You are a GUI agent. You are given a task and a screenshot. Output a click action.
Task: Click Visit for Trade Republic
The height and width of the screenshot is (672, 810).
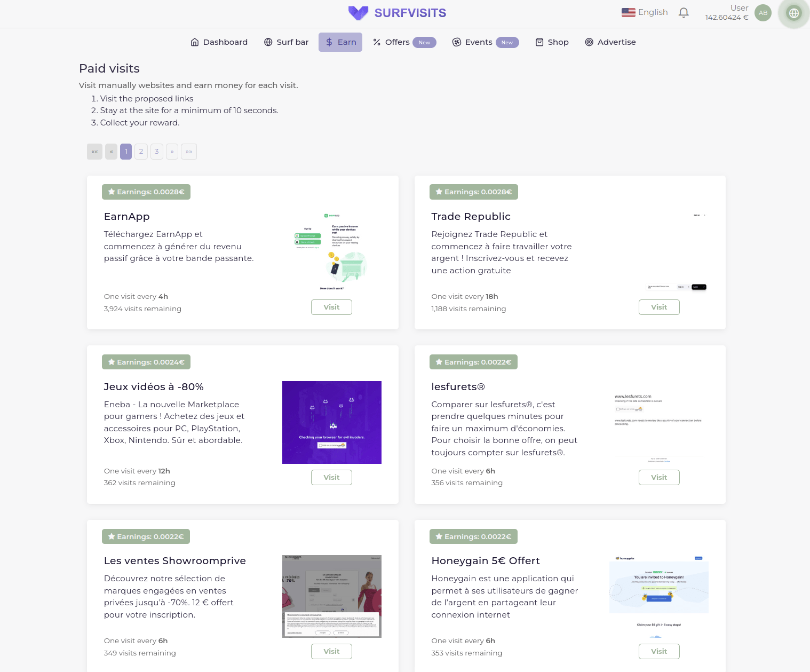click(x=659, y=307)
